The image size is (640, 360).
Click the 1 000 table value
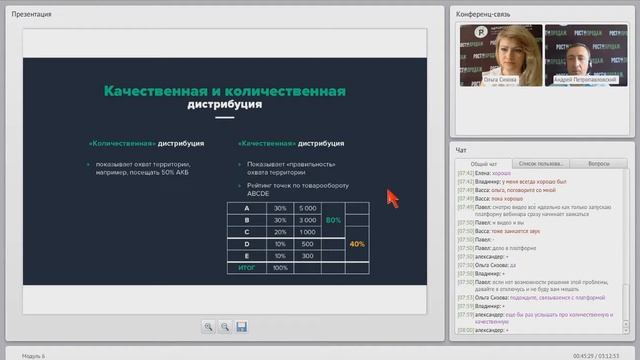click(307, 232)
